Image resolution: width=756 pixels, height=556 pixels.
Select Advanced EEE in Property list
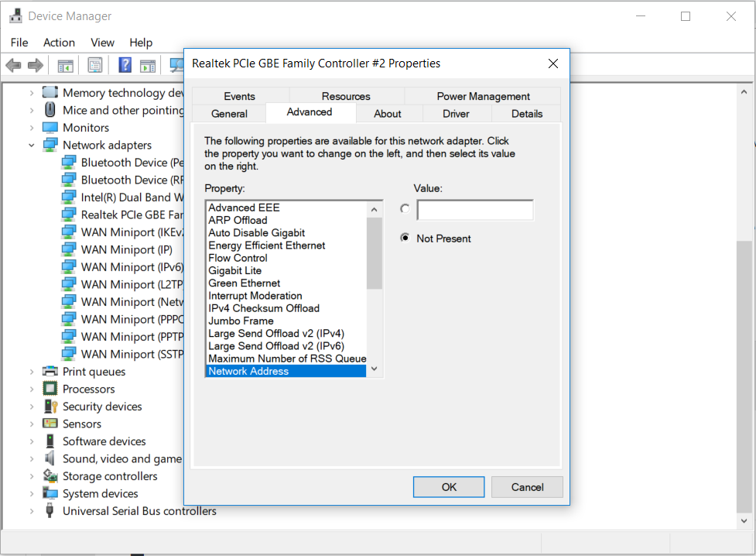286,208
